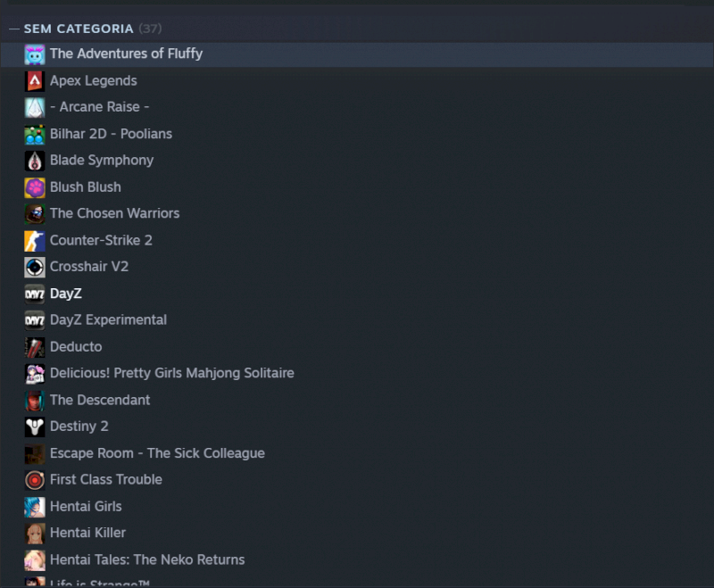
Task: Select the installed DayZ title text
Action: point(66,294)
